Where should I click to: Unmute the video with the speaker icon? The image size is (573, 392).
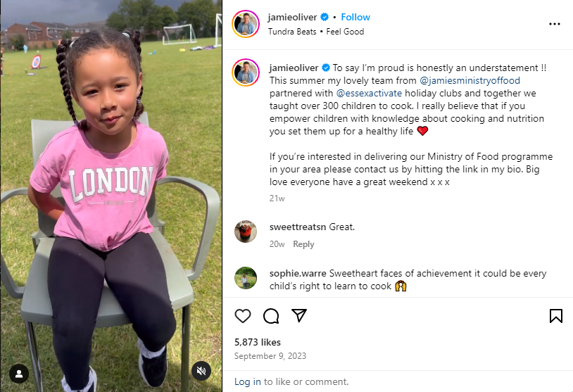pos(201,371)
